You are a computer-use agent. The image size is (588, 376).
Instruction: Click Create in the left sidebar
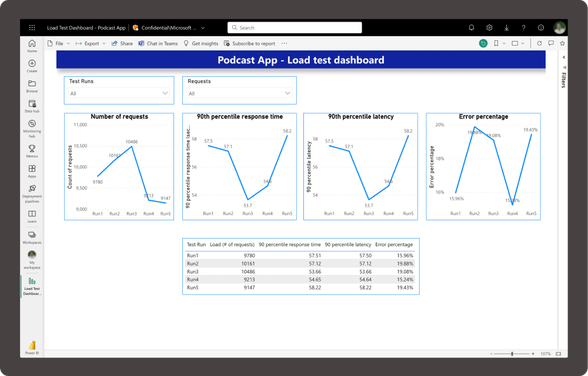click(x=32, y=66)
